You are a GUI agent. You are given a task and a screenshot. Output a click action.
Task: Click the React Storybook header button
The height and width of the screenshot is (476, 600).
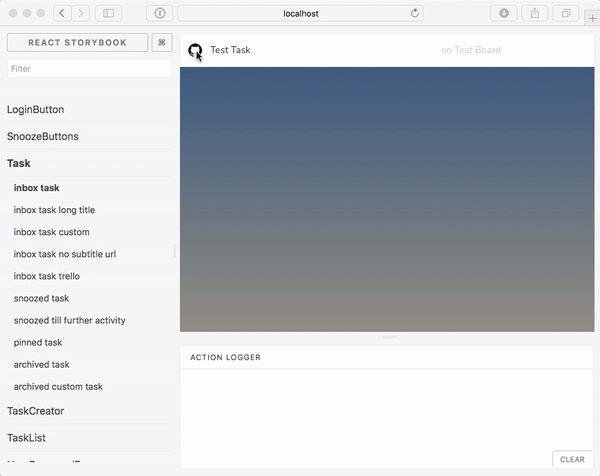point(77,42)
